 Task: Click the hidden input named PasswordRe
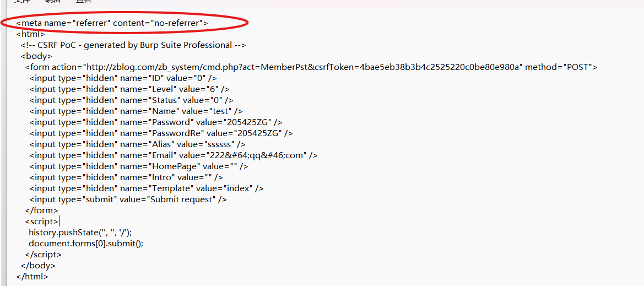pyautogui.click(x=161, y=133)
